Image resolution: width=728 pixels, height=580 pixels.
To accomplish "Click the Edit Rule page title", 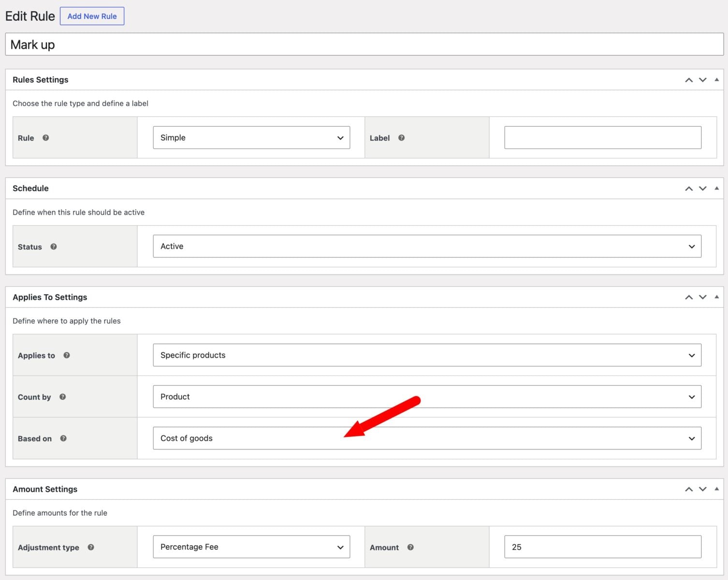I will point(30,16).
